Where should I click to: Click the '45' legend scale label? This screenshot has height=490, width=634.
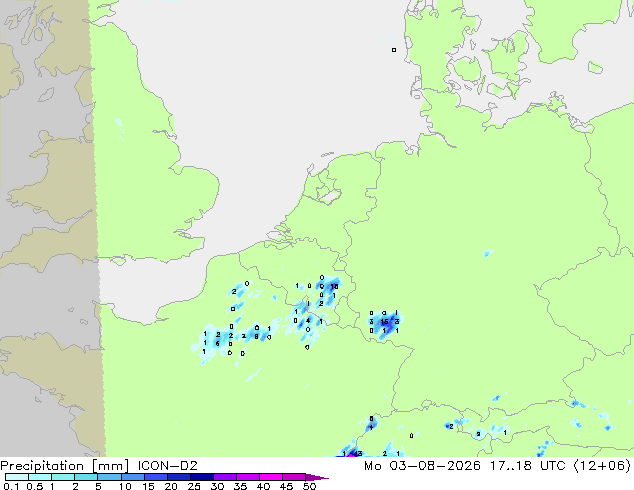click(286, 486)
